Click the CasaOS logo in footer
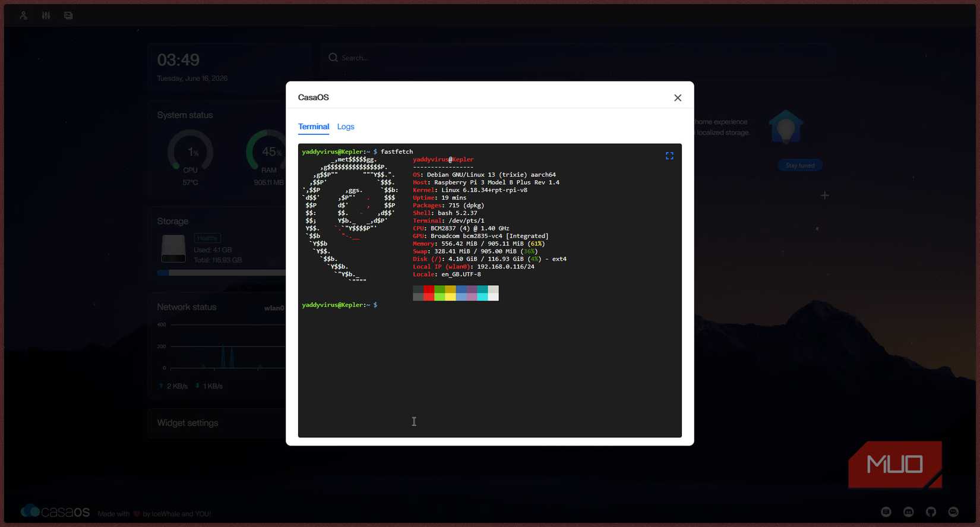980x527 pixels. pyautogui.click(x=55, y=511)
